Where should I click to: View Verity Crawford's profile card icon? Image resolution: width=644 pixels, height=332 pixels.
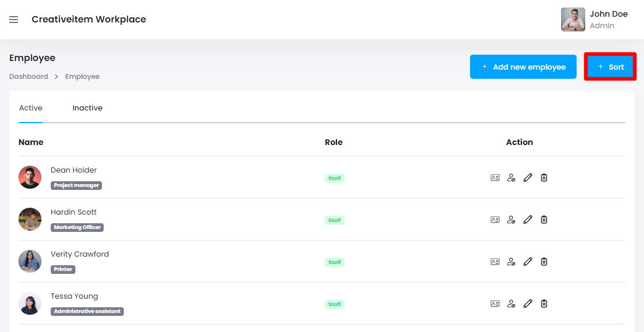495,262
